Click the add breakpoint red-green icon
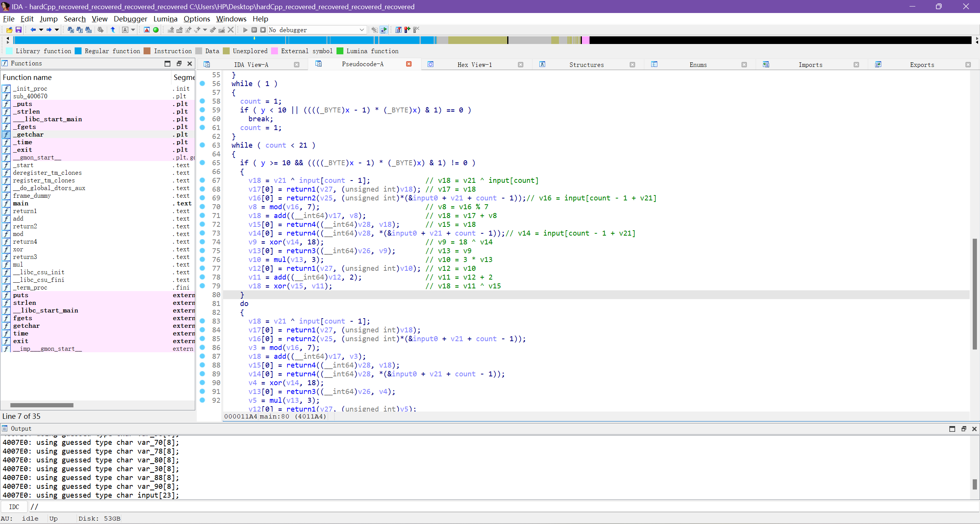980x524 pixels. (407, 30)
